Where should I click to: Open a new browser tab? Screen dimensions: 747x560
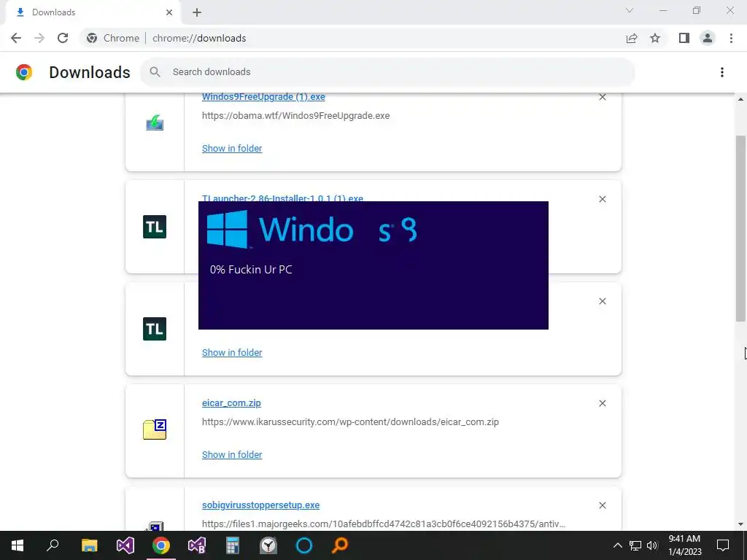click(197, 12)
